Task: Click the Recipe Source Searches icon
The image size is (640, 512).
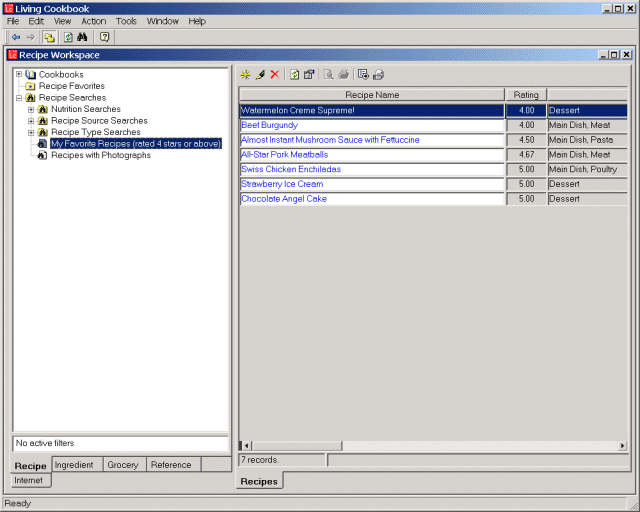Action: tap(42, 121)
